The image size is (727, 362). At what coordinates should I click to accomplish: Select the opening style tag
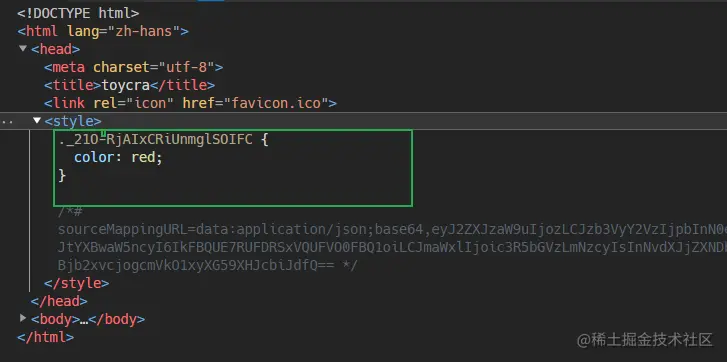[x=73, y=121]
